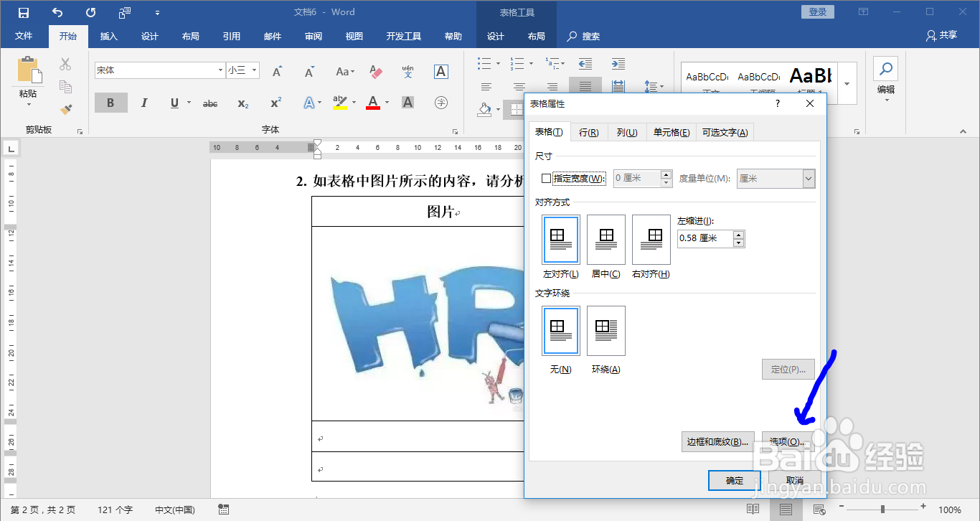This screenshot has width=980, height=521.
Task: Check the 指定宽度 checkbox
Action: click(x=547, y=178)
